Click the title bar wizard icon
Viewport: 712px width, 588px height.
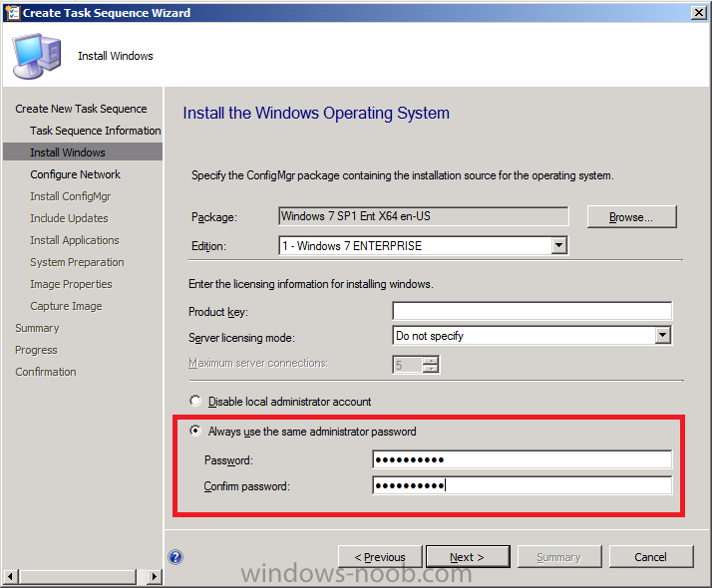11,13
